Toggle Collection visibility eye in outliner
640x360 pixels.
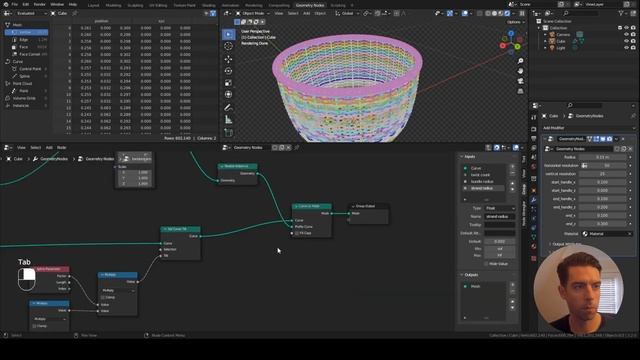pyautogui.click(x=627, y=28)
